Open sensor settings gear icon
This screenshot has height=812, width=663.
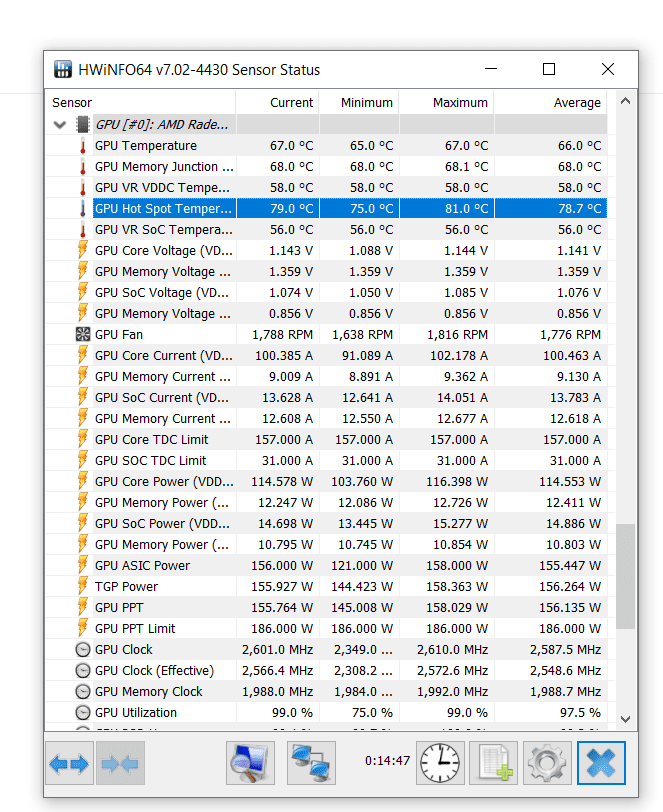pyautogui.click(x=547, y=764)
